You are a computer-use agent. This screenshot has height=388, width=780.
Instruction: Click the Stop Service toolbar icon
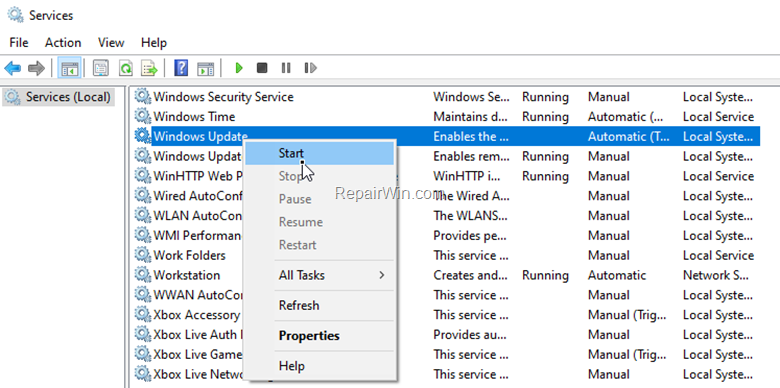(x=262, y=68)
